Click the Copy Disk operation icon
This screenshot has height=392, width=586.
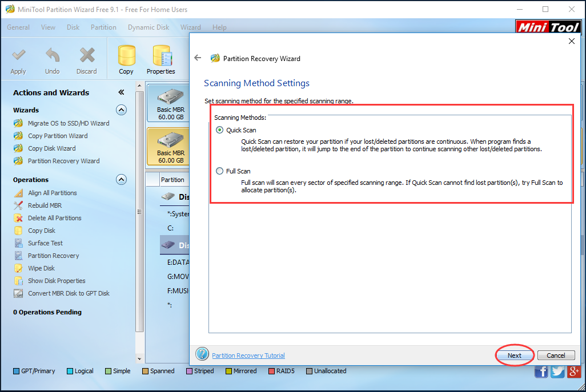[x=18, y=231]
